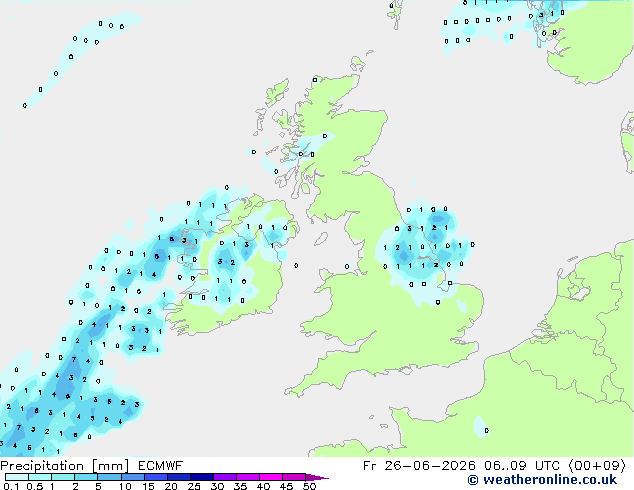The height and width of the screenshot is (490, 634).
Task: Click the lone 0 value over northern France
Action: point(487,431)
